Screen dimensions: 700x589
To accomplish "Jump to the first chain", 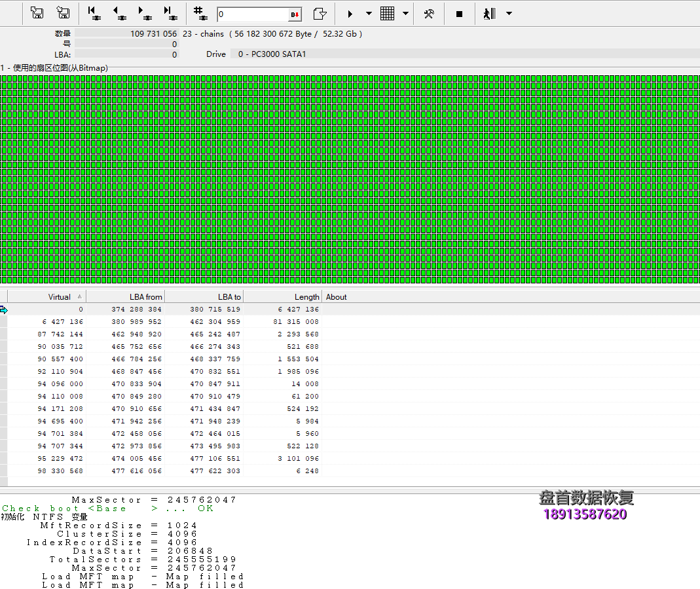I will [x=94, y=13].
